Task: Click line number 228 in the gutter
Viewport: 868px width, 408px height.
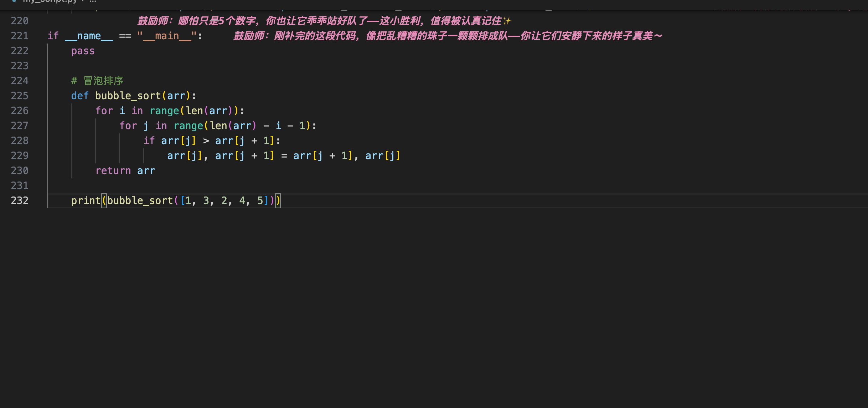Action: (20, 141)
